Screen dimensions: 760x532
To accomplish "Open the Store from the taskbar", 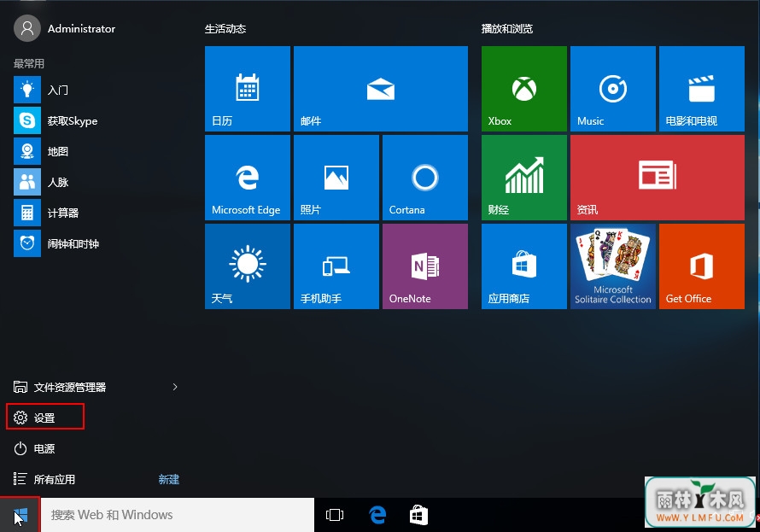I will [418, 515].
